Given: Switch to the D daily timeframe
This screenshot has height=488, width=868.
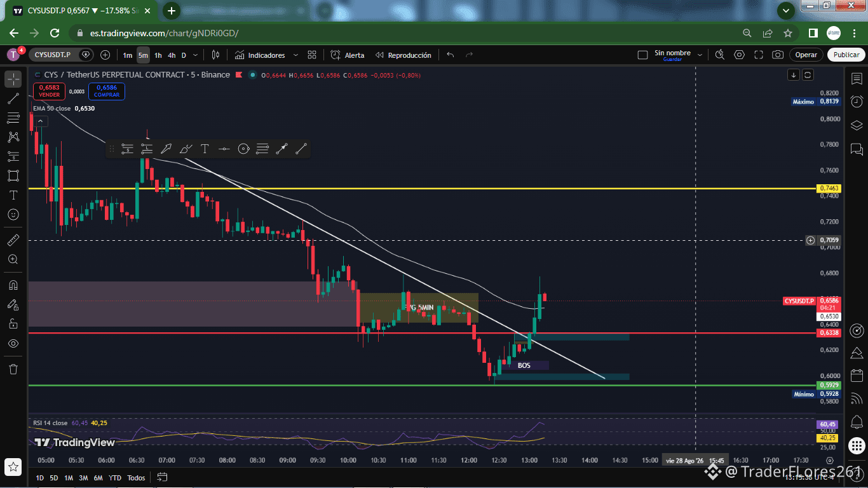Looking at the screenshot, I should [184, 55].
